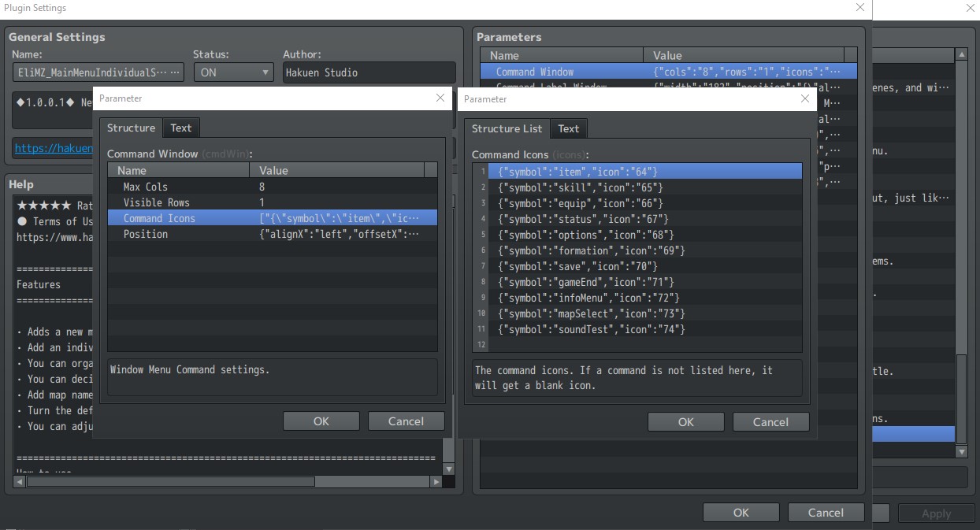Click the Help horizontal scrollbar thumb
The width and height of the screenshot is (980, 530).
coord(170,481)
